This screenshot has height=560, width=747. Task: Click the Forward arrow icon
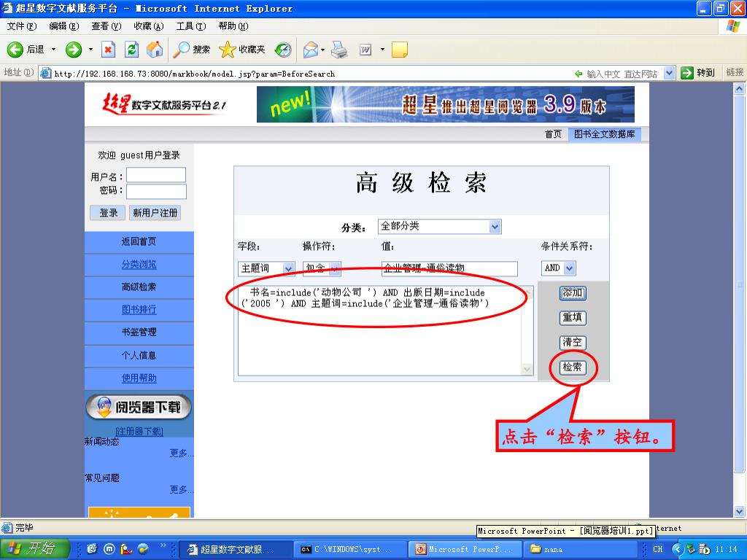point(74,49)
